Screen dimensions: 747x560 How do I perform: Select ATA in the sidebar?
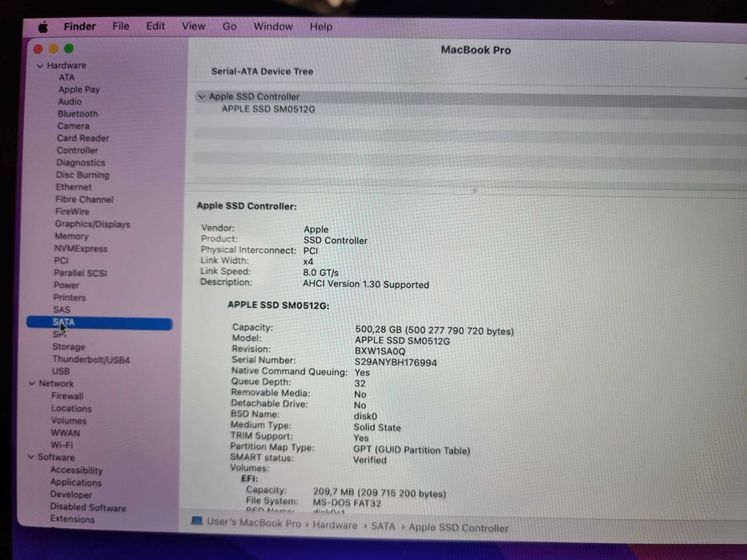point(66,77)
